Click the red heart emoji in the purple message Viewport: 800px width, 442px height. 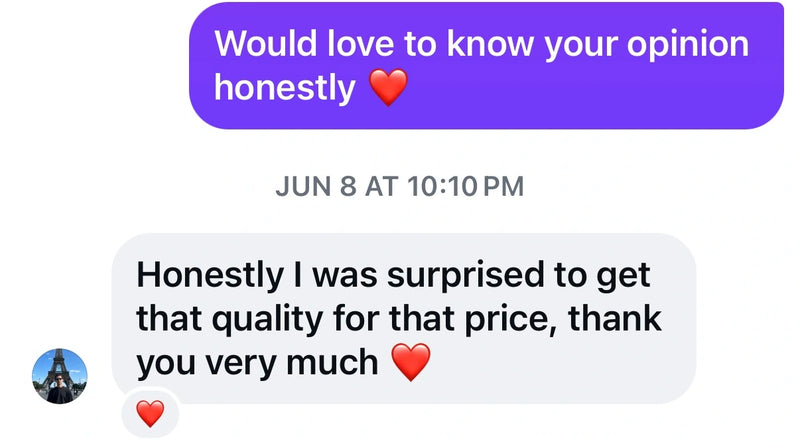388,87
